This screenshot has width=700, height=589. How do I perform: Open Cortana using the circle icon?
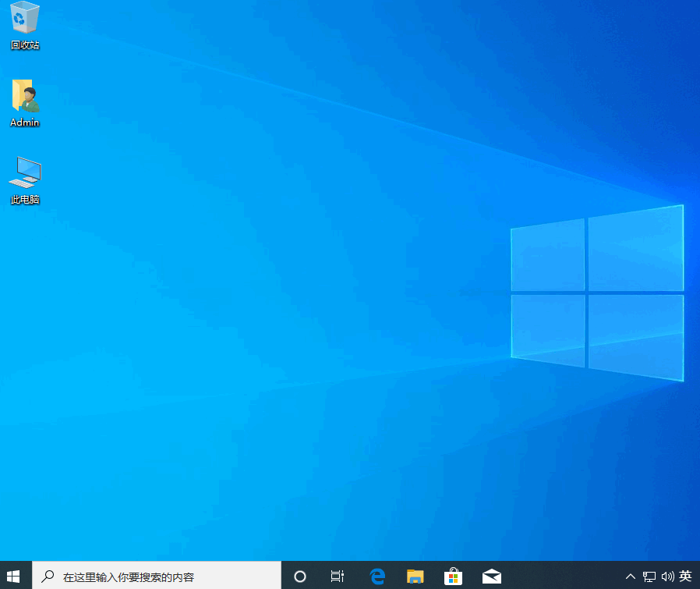[300, 577]
